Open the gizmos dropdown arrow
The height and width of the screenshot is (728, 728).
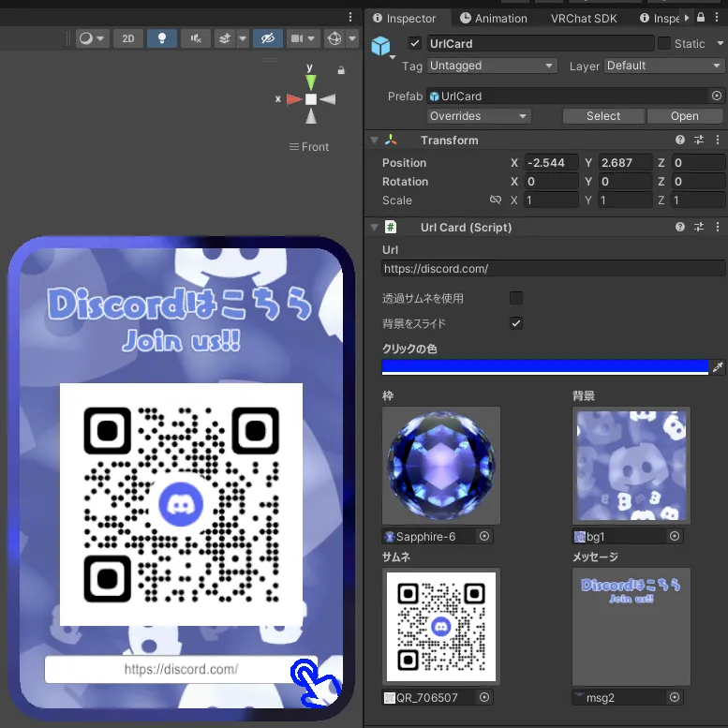tap(352, 38)
